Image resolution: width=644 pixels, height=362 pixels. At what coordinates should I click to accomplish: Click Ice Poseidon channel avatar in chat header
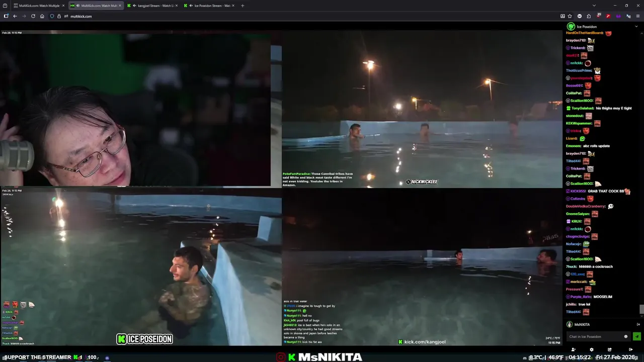(x=571, y=27)
